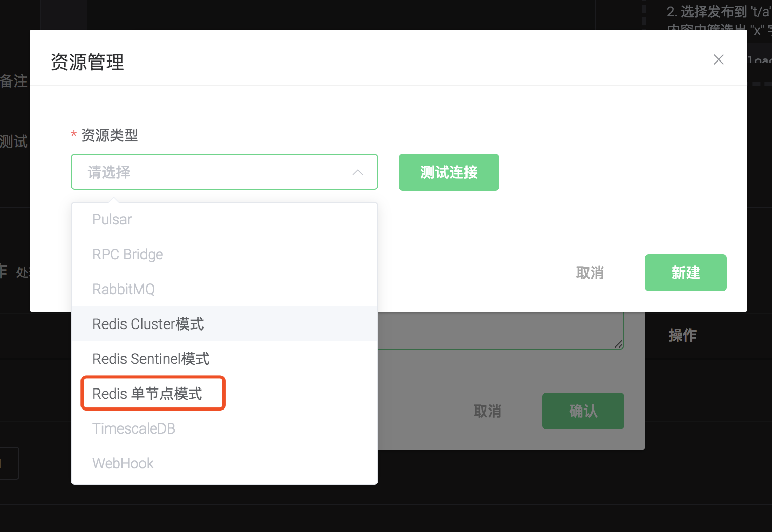Pick TimescaleDB from the dropdown

(134, 428)
